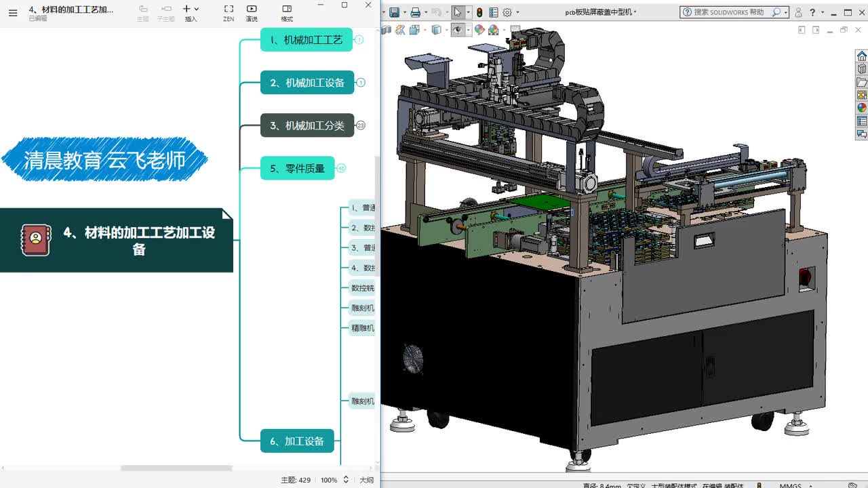Click the Print icon in SolidWorks toolbar

[x=415, y=12]
